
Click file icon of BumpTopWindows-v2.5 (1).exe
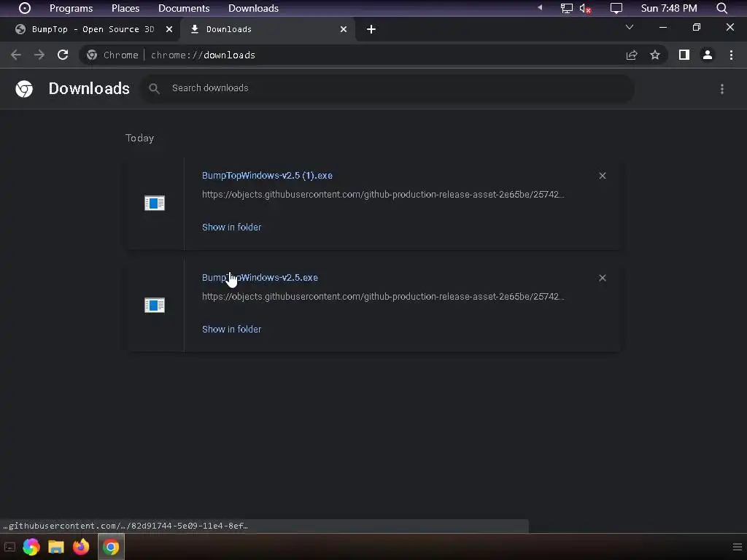point(155,203)
